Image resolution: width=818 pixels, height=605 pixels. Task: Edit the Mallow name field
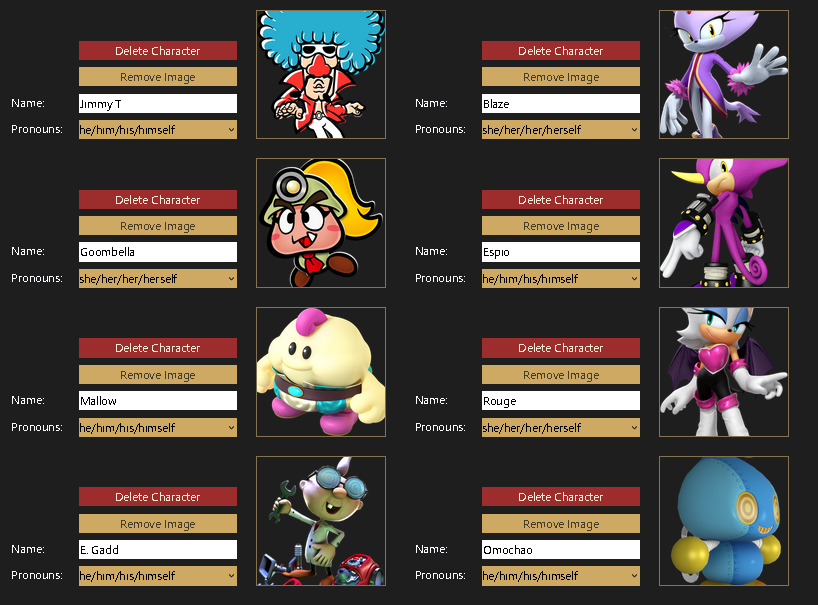(x=158, y=401)
